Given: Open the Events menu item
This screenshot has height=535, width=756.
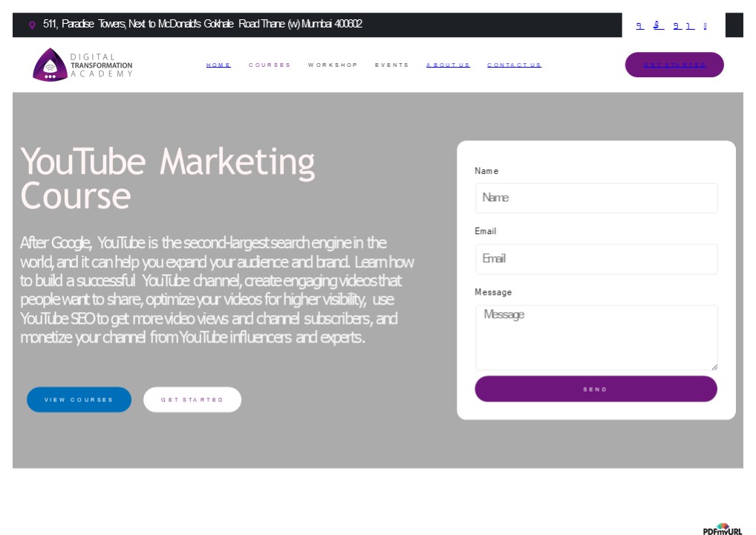Looking at the screenshot, I should pos(391,65).
